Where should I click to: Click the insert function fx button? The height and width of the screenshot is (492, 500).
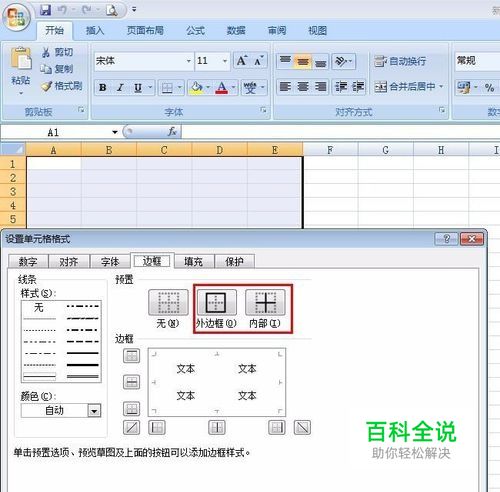coord(172,132)
